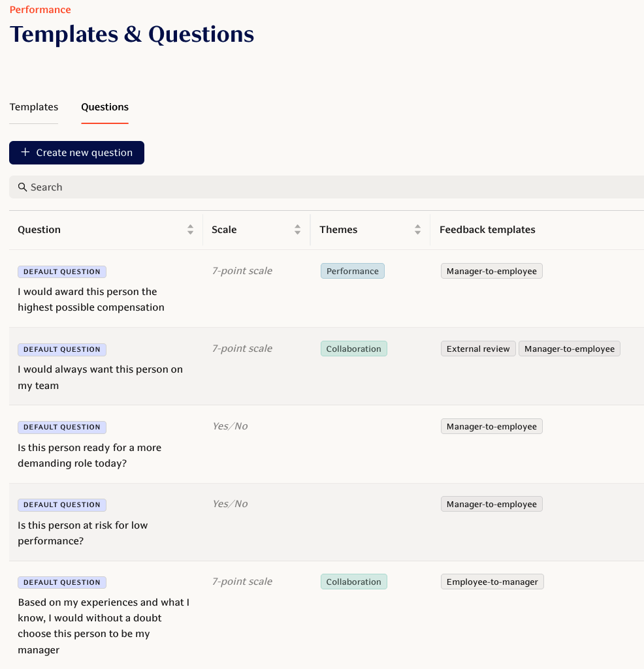Click the plus icon on Create new question
This screenshot has width=644, height=669.
click(25, 153)
